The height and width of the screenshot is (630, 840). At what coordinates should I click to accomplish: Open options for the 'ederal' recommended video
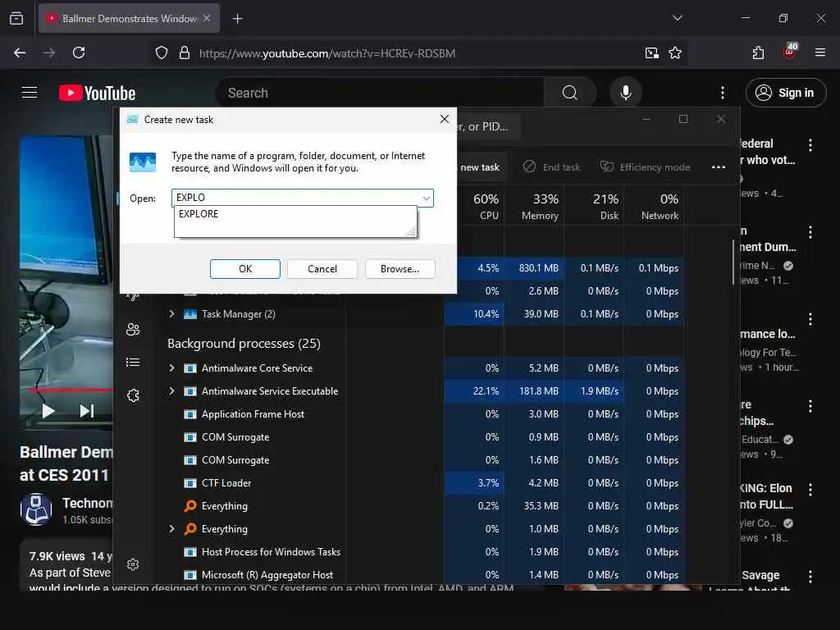pos(810,144)
